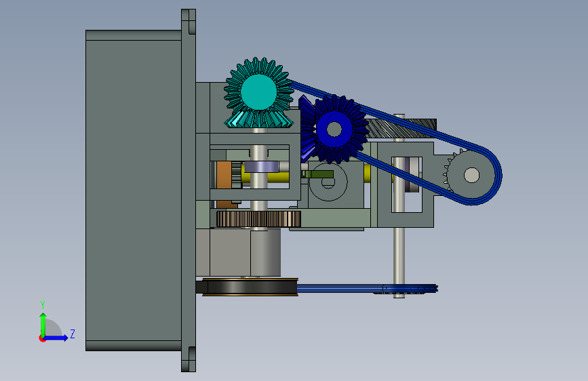Screen dimensions: 588x381
Task: Pick the green lever part
Action: [317, 174]
